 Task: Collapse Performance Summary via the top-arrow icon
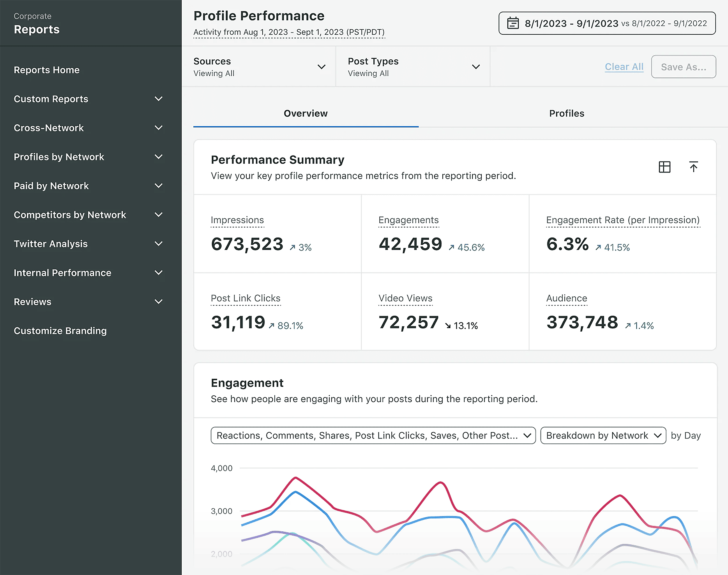[694, 167]
